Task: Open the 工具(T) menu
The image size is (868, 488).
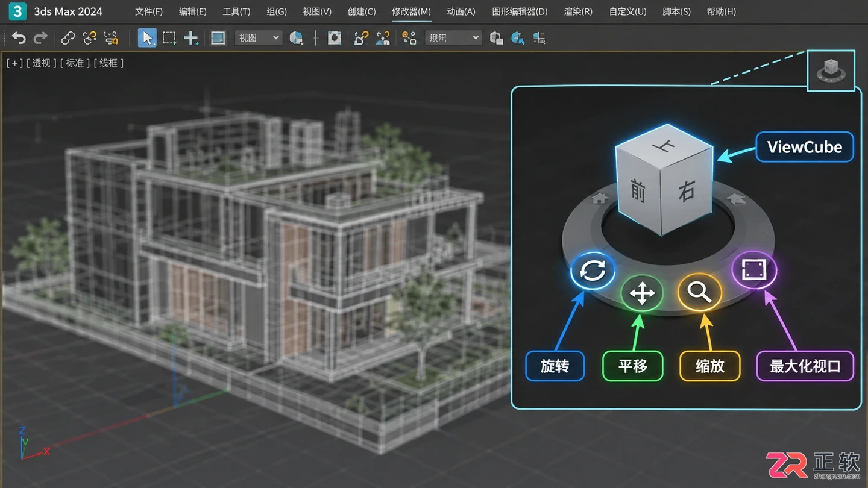Action: coord(236,11)
